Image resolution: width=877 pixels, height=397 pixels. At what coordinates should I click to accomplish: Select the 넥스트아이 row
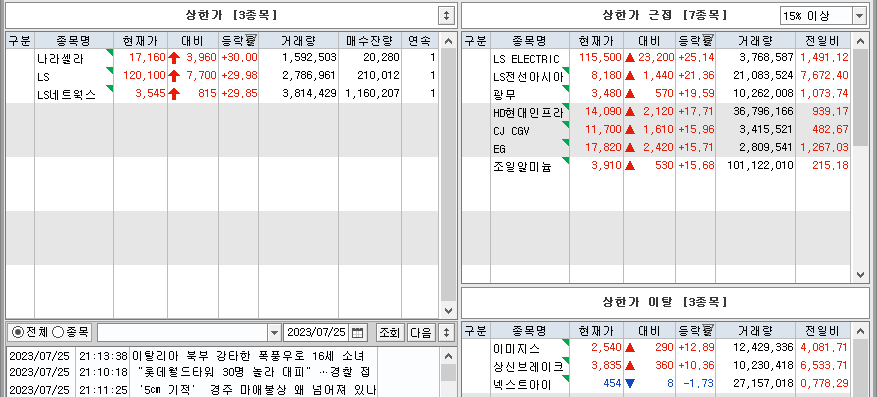(x=656, y=384)
